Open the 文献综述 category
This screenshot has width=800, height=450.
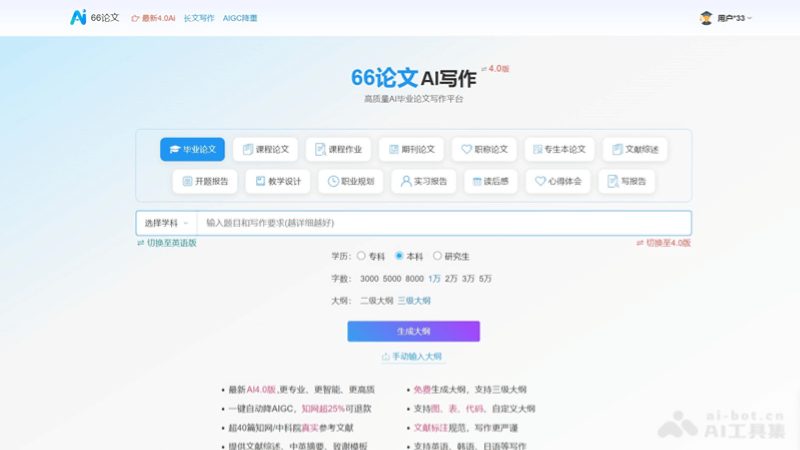coord(634,149)
